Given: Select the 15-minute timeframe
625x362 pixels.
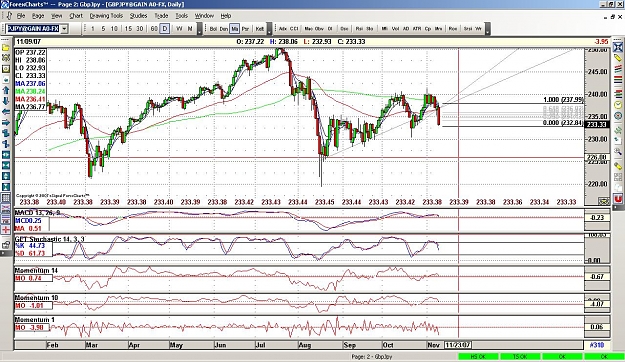Looking at the screenshot, I should click(128, 29).
